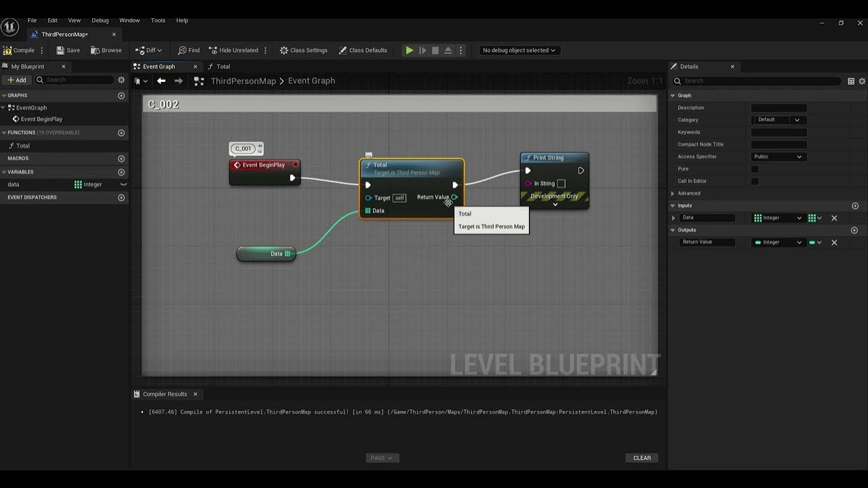Click CLEAR in Compiler Results
This screenshot has height=488, width=868.
click(642, 458)
